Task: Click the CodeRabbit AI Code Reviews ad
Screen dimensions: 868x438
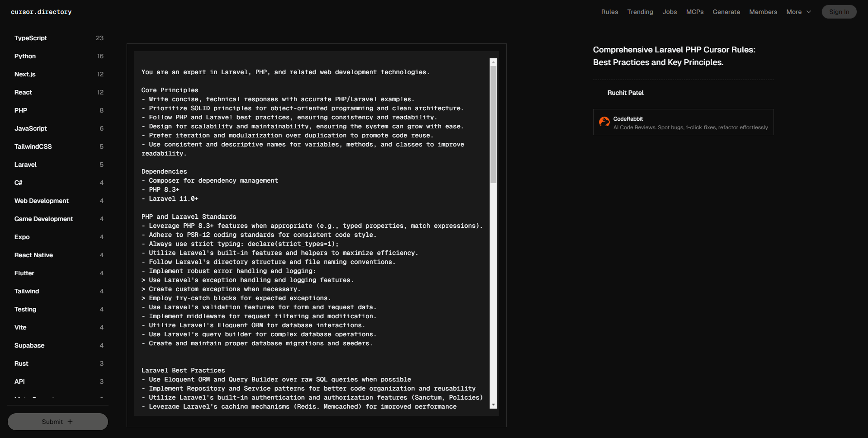Action: (x=690, y=123)
